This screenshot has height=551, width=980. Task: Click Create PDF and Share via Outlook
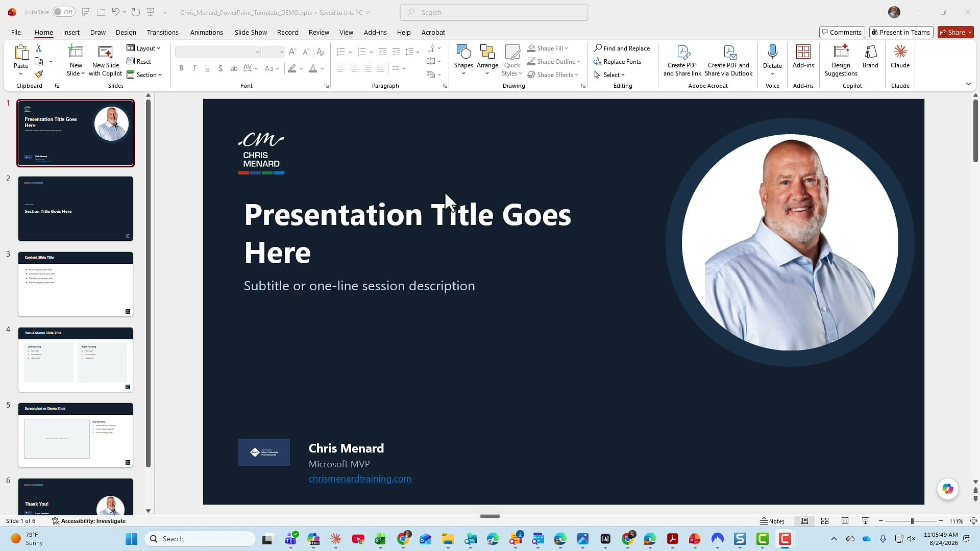(728, 60)
